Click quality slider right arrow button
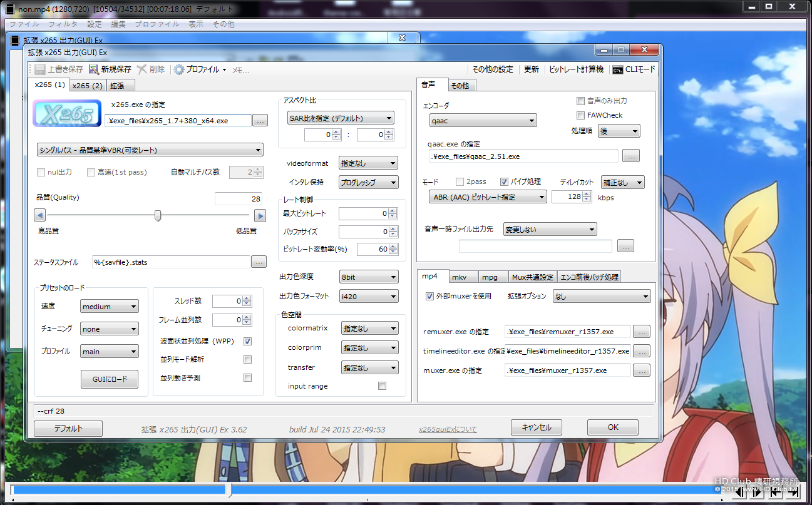The width and height of the screenshot is (812, 505). click(x=260, y=216)
